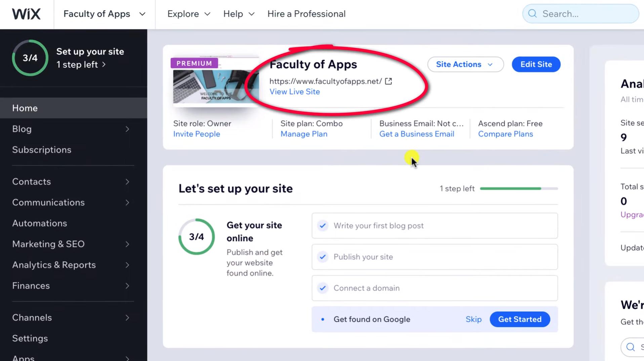Skip the 'Get found on Google' step
This screenshot has height=361, width=644.
474,319
